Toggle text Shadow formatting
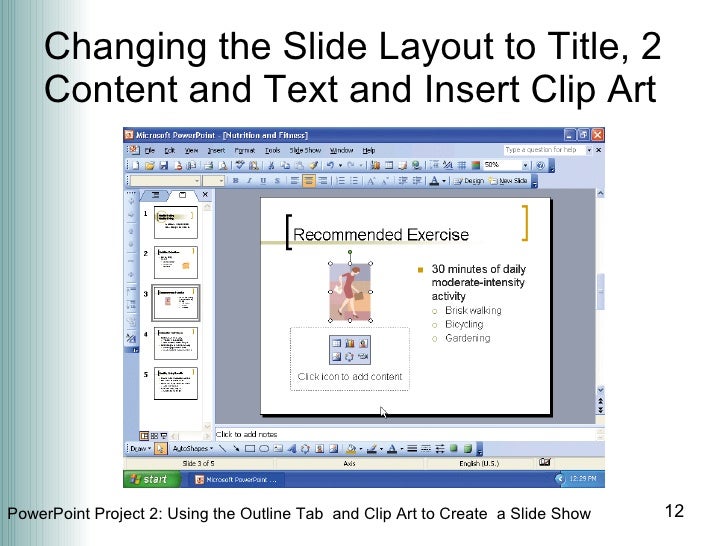This screenshot has height=546, width=728. 277,181
